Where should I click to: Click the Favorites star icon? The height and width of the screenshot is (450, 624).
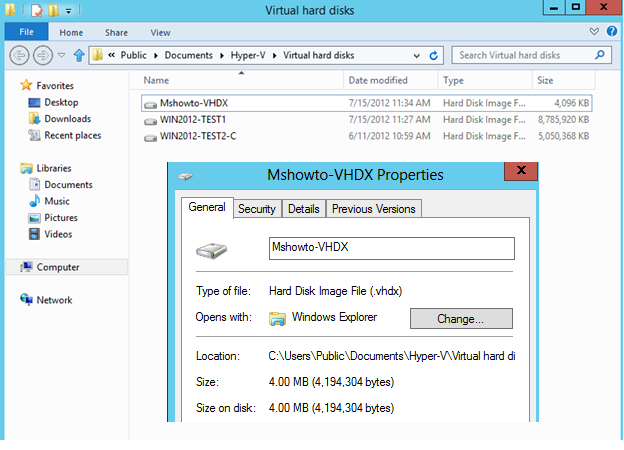click(26, 85)
